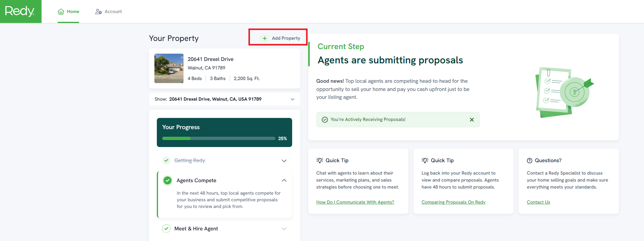Click the Your Progress 25% bar
The height and width of the screenshot is (241, 644).
pos(219,138)
